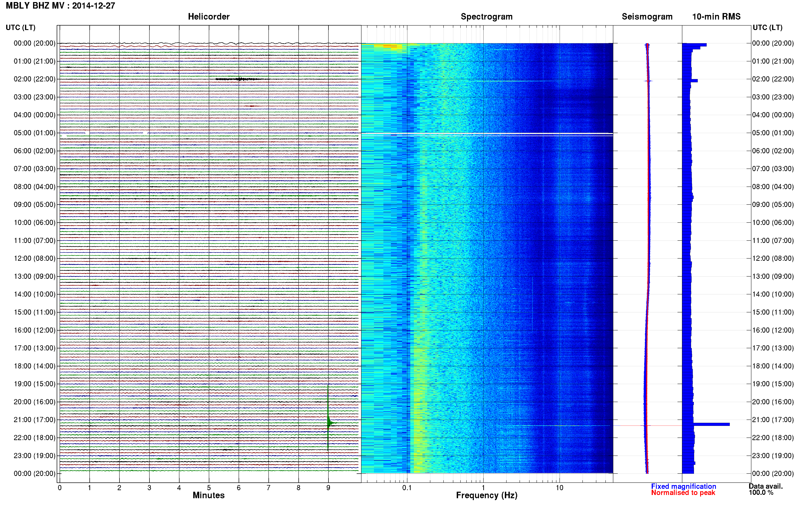Click '09:00 (05:00)' label beside the Helicorder
This screenshot has width=812, height=508.
click(35, 205)
